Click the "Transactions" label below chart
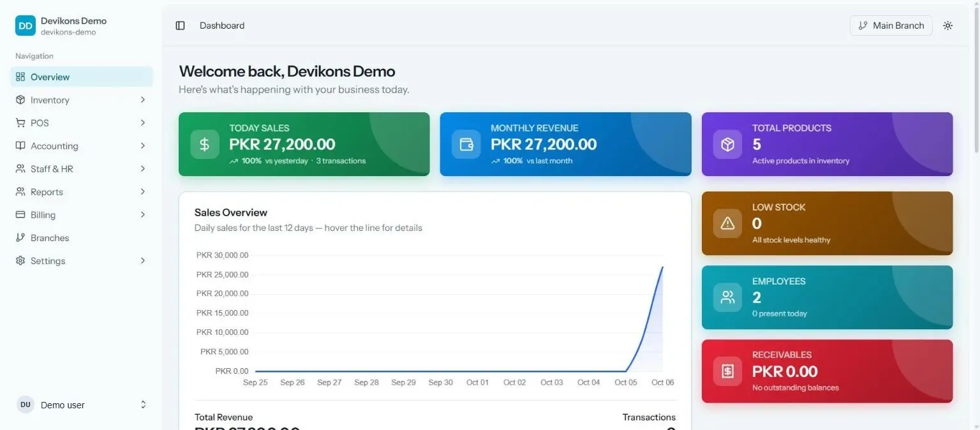The height and width of the screenshot is (430, 980). click(x=649, y=417)
